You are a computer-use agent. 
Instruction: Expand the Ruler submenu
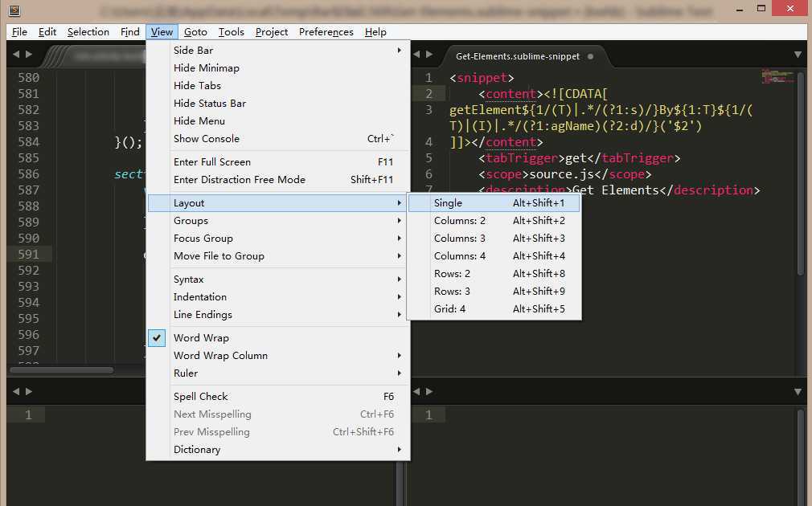(x=278, y=373)
